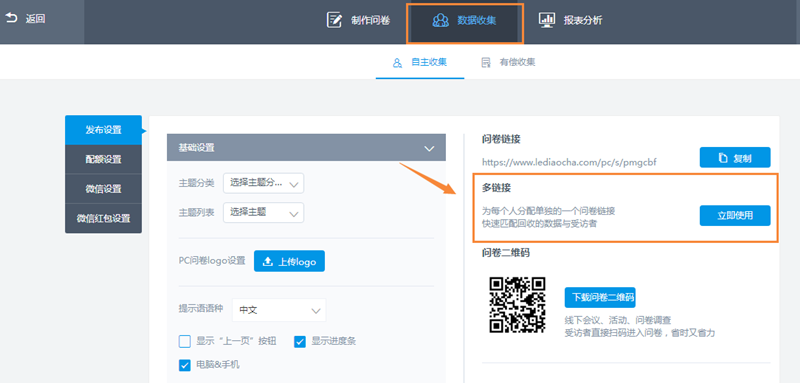Viewport: 800px width, 383px height.
Task: Click the 报表分析 monitor chart icon
Action: click(547, 20)
